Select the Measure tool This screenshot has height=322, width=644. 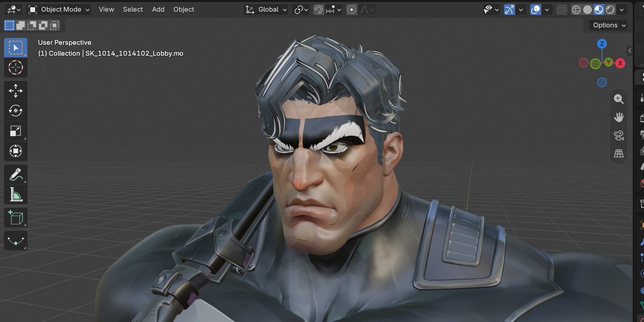(x=16, y=195)
